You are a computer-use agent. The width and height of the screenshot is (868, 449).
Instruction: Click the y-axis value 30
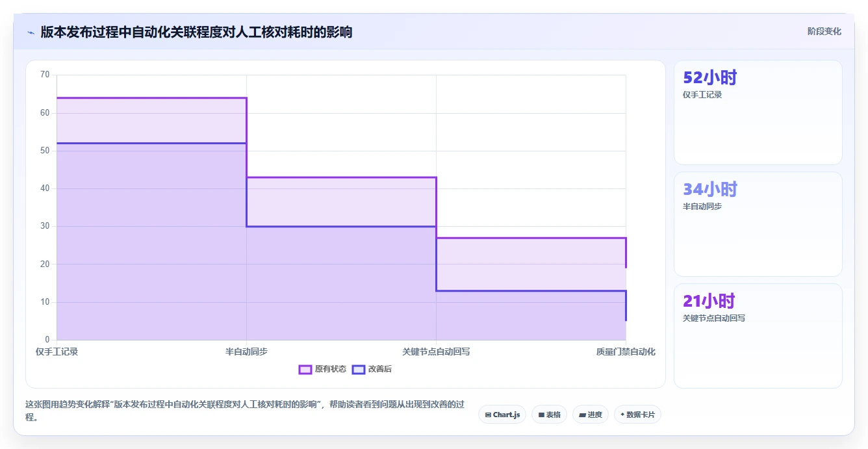(45, 226)
